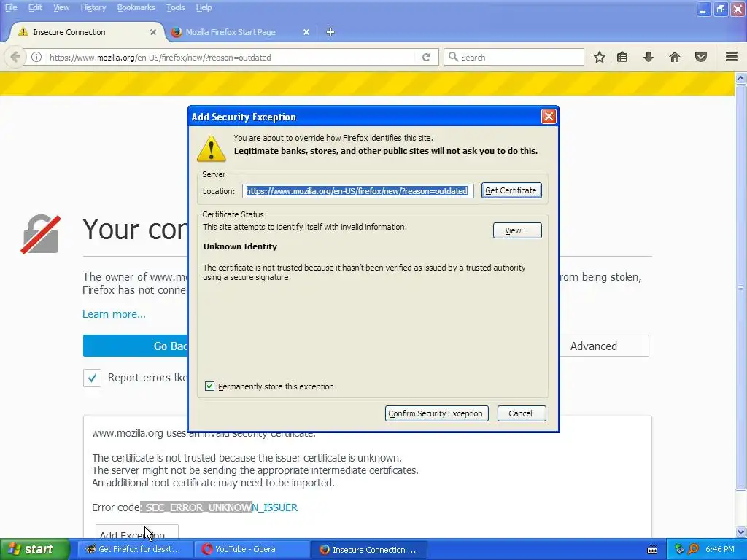The image size is (747, 560).
Task: Select the Insecure Connection taskbar item
Action: click(368, 550)
